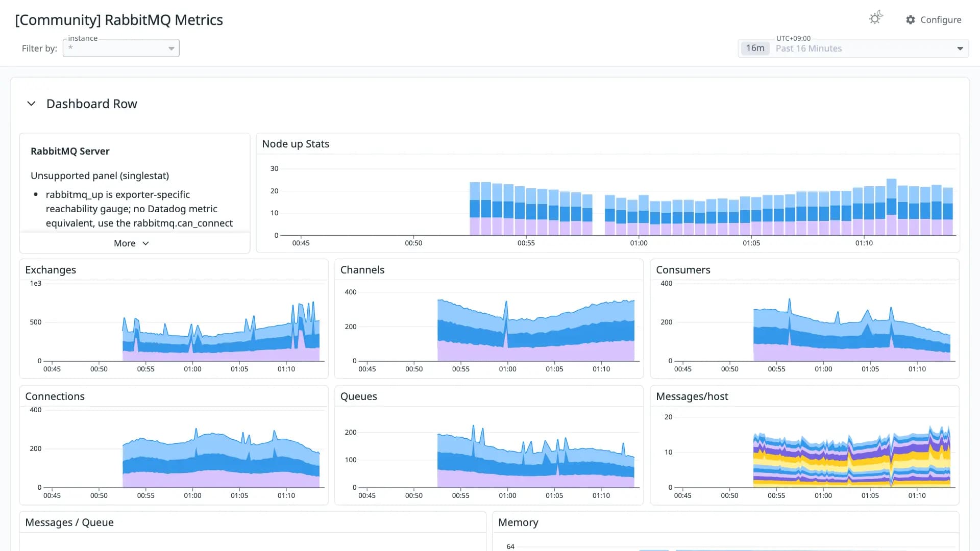Expand the RabbitMQ Server panel with More
980x551 pixels.
[x=131, y=243]
